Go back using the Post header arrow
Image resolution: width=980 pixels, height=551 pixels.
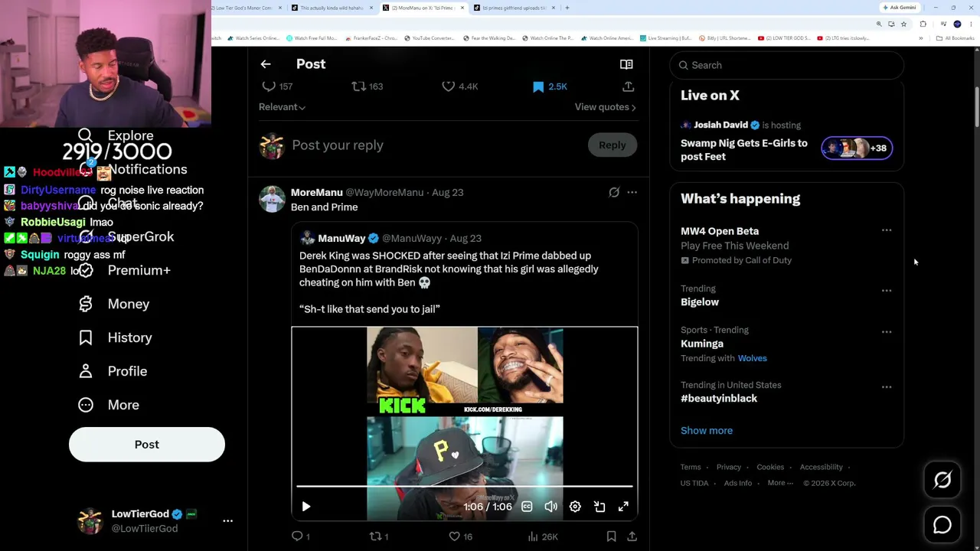click(x=266, y=64)
